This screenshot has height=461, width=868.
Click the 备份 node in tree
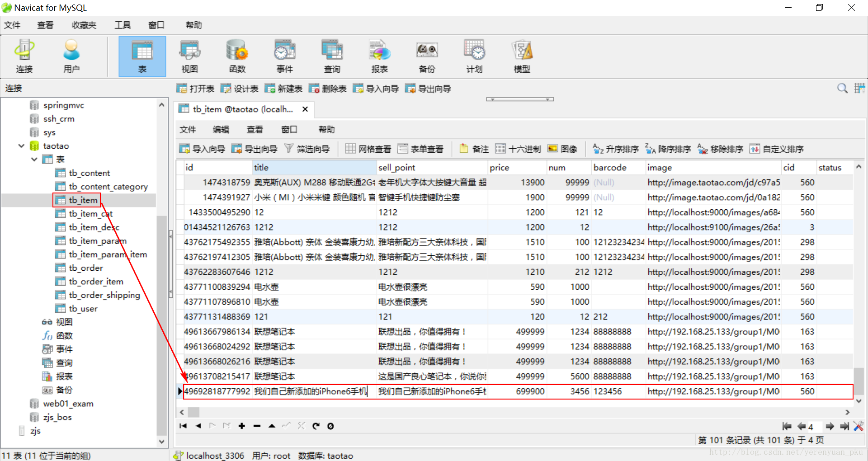[x=64, y=390]
